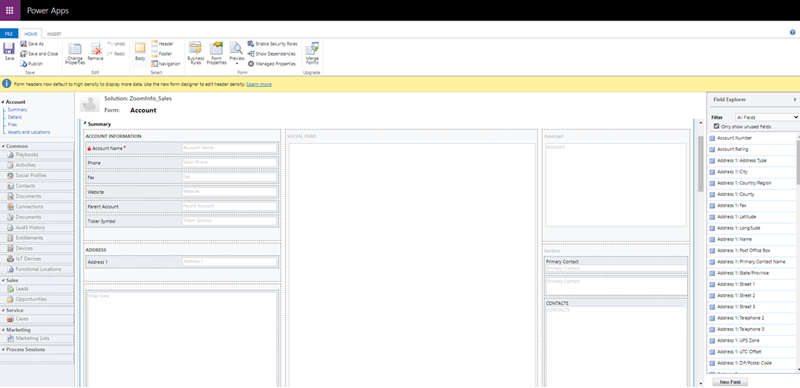Select IoT Devices navigation item
This screenshot has height=388, width=800.
point(37,259)
